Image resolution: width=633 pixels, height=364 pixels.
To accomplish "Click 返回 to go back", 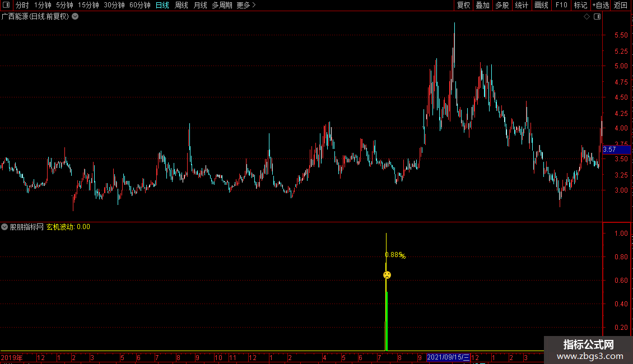I will [x=621, y=5].
